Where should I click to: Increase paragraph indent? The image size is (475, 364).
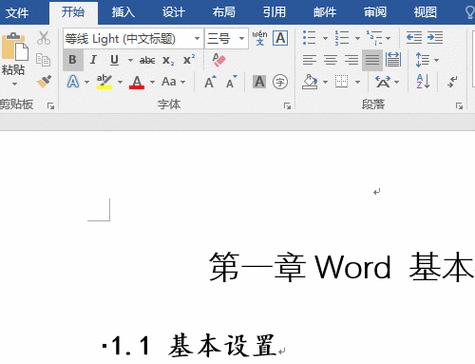click(435, 38)
